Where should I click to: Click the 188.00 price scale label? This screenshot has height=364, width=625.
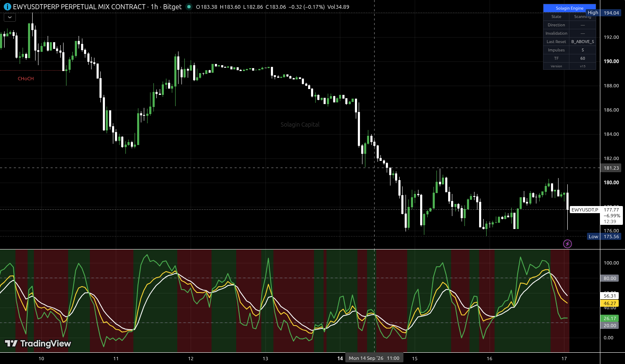pyautogui.click(x=611, y=86)
